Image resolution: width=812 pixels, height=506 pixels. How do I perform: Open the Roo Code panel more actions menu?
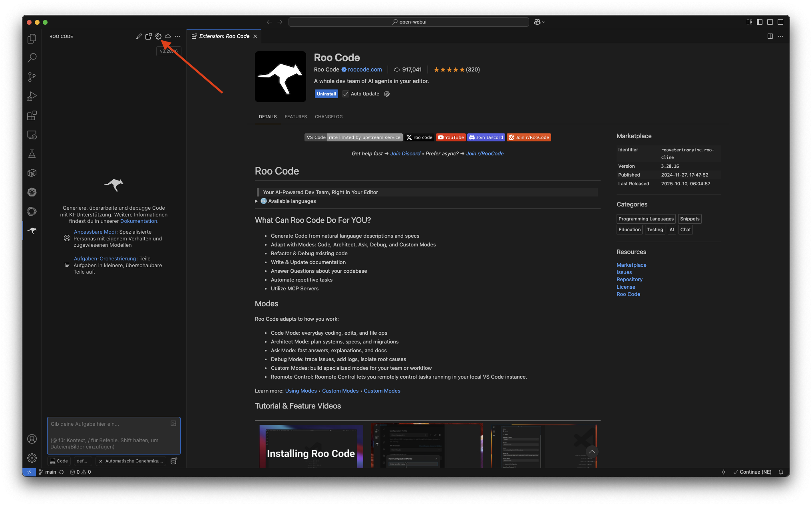177,36
